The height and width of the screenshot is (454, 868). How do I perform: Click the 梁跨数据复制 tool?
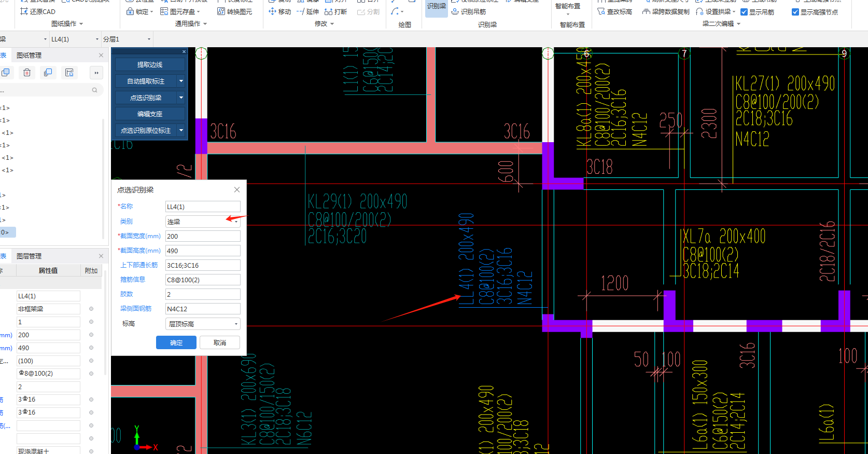[666, 11]
